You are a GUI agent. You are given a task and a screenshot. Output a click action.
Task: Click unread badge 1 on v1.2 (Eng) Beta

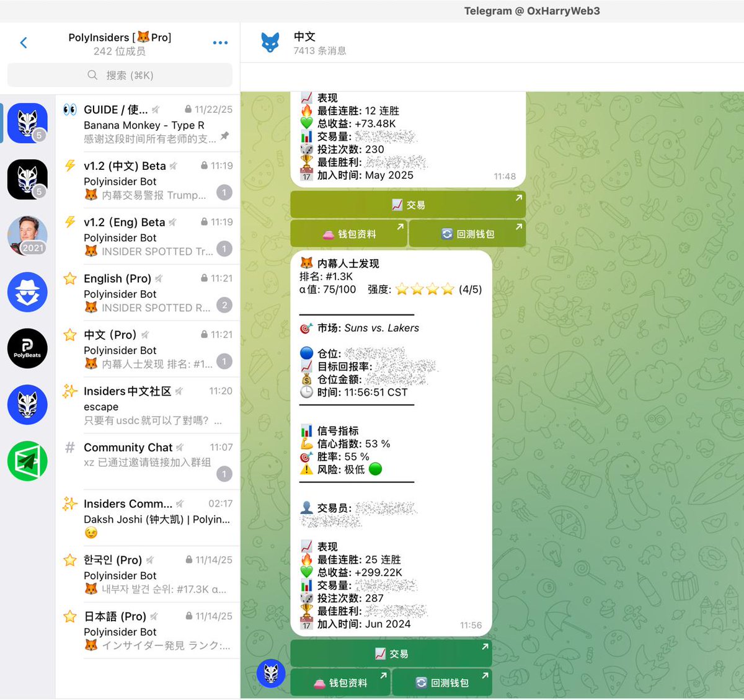tap(224, 249)
